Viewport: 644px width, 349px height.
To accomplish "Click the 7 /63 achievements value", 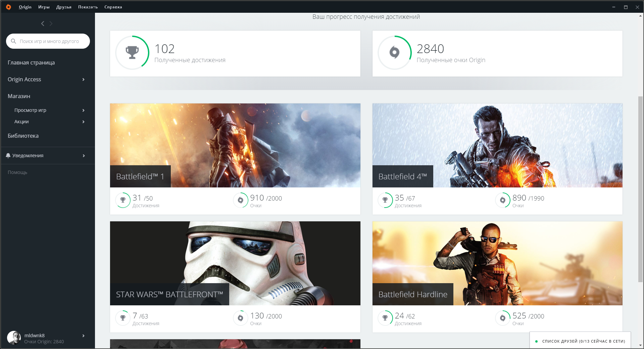I will [x=140, y=316].
